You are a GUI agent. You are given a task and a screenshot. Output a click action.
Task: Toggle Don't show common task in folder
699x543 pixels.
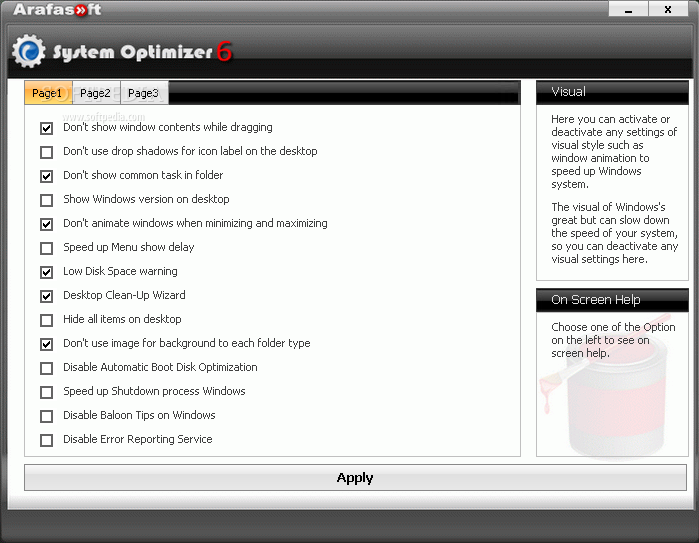coord(46,176)
